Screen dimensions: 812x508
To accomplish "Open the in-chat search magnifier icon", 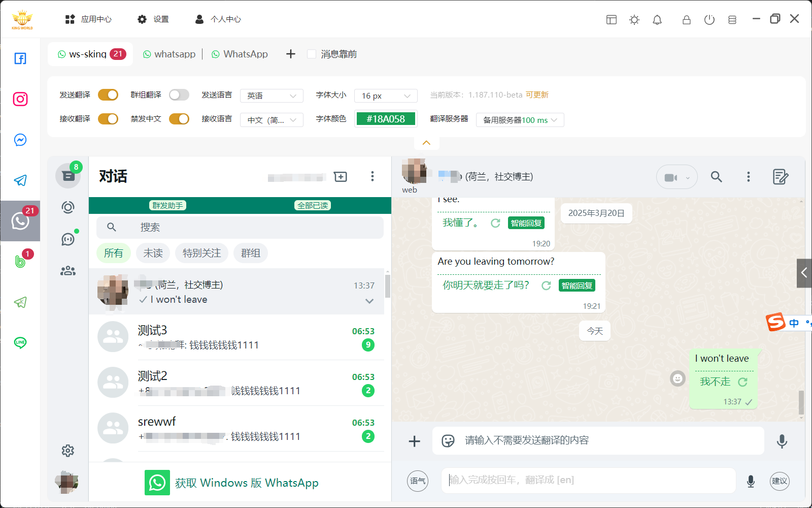I will point(716,177).
